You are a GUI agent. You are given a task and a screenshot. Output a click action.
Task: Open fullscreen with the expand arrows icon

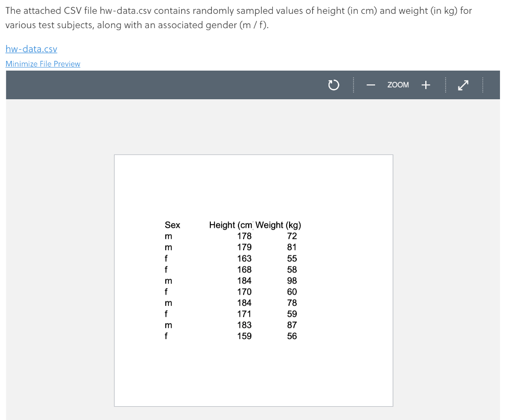[x=463, y=85]
